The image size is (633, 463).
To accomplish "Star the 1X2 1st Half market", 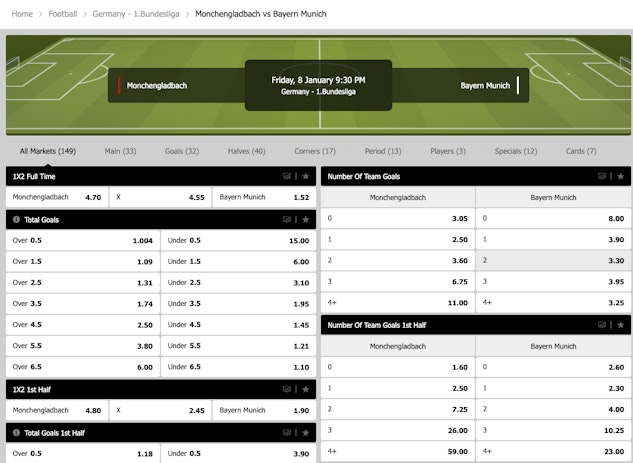I will (306, 390).
